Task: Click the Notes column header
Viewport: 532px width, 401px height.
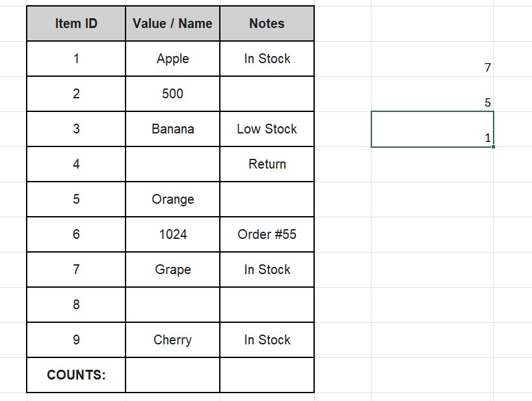Action: click(267, 24)
